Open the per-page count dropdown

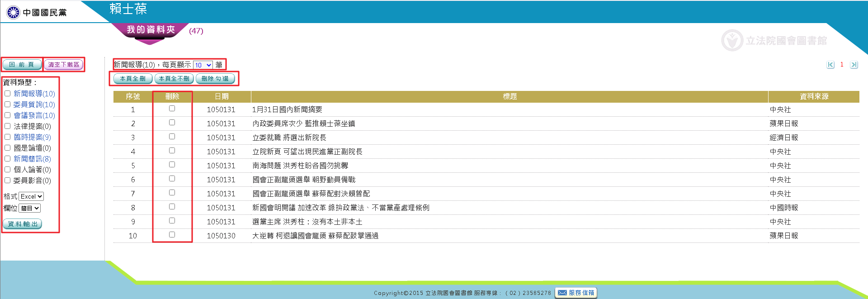point(203,65)
